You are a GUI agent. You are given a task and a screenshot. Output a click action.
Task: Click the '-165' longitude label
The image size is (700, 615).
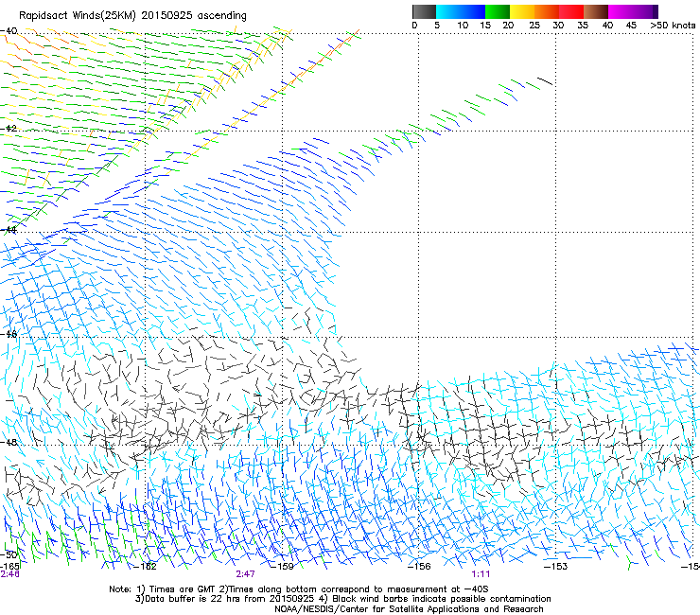(9, 566)
